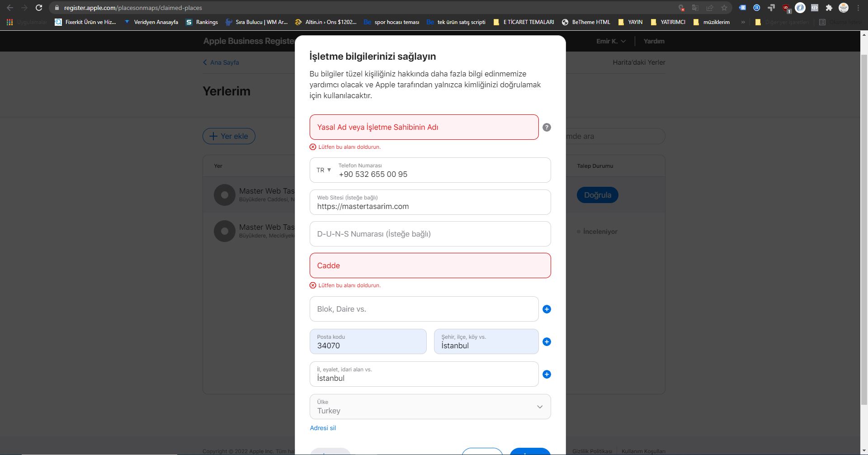The width and height of the screenshot is (868, 455).
Task: Click the Adresi sil link
Action: click(x=323, y=428)
